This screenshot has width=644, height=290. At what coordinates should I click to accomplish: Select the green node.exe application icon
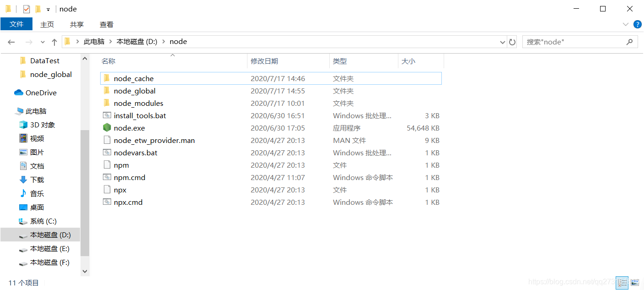click(107, 128)
